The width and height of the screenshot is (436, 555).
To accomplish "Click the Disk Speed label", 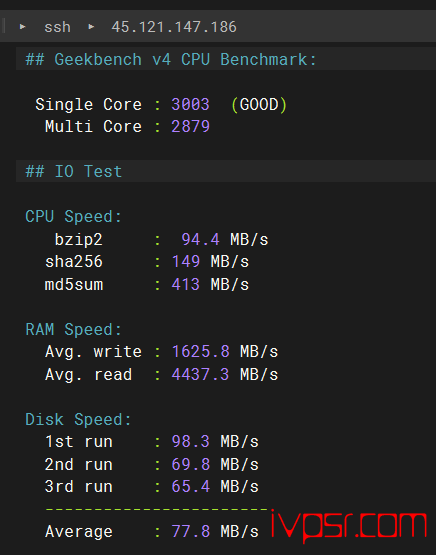I will (78, 419).
